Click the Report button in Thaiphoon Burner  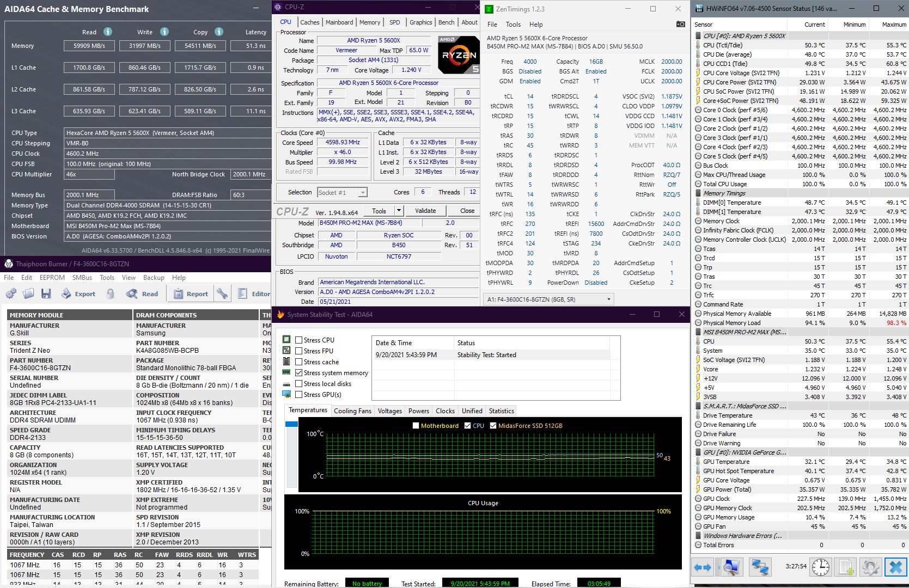[x=191, y=294]
